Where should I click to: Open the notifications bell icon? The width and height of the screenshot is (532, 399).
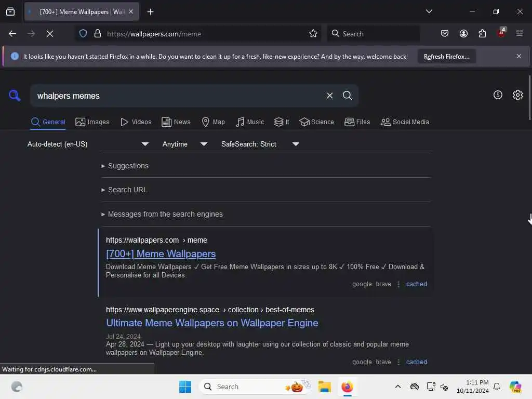click(x=496, y=387)
